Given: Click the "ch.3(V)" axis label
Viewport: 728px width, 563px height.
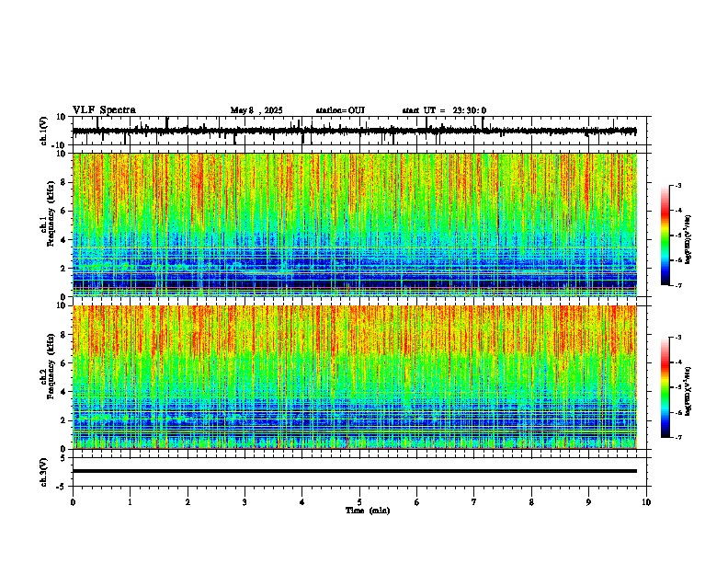Looking at the screenshot, I should [x=44, y=473].
